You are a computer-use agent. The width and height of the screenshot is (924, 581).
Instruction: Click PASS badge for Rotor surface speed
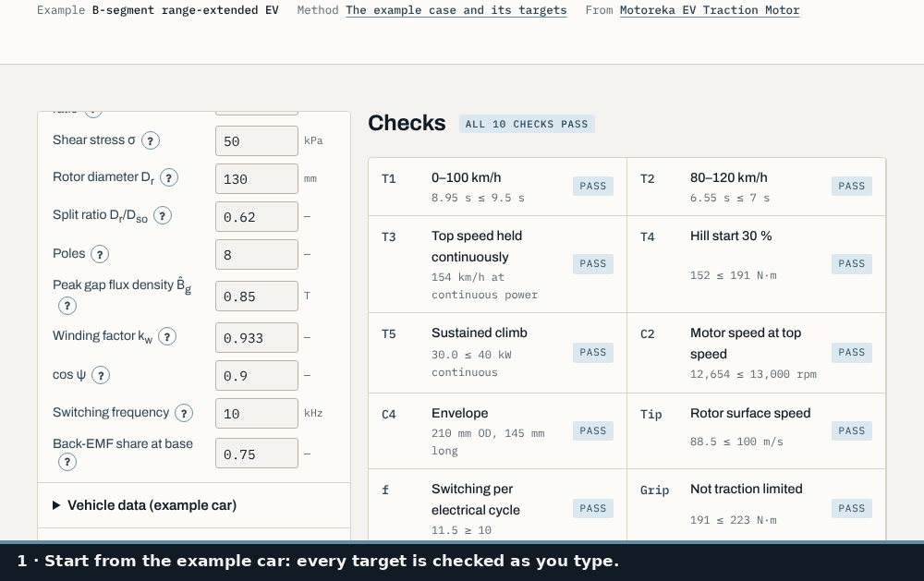tap(852, 430)
